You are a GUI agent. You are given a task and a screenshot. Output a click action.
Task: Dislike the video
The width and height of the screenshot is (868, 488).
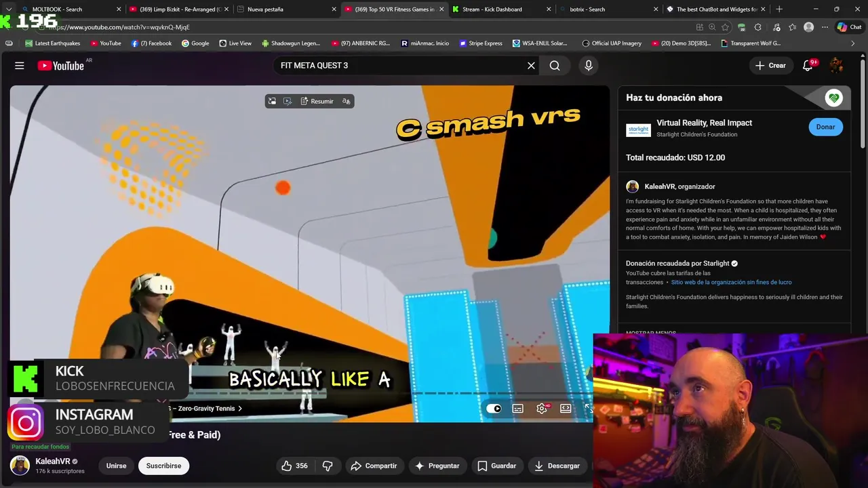point(328,466)
